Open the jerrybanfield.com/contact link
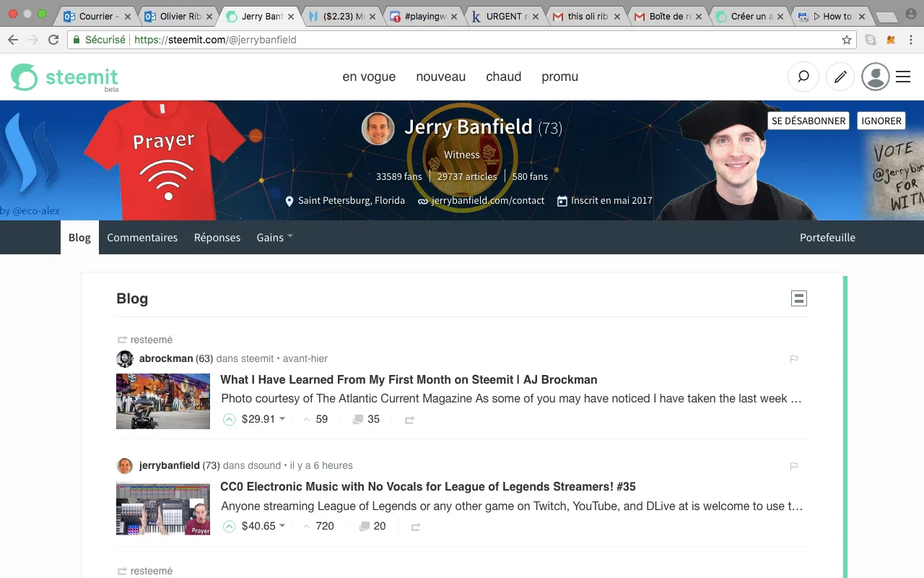Screen dimensions: 924x578 pyautogui.click(x=488, y=200)
